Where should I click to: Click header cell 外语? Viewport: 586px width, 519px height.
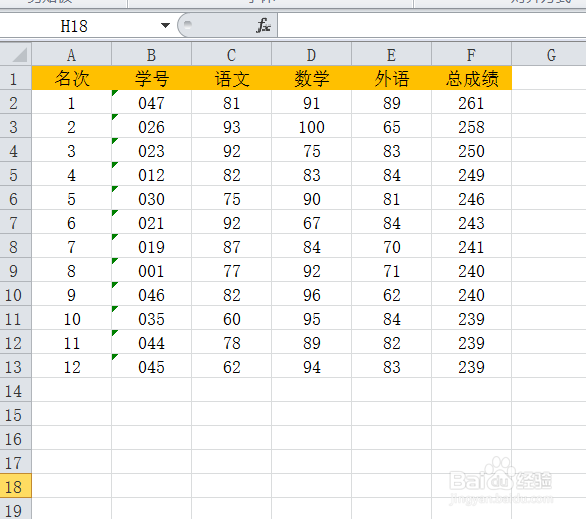pos(391,78)
